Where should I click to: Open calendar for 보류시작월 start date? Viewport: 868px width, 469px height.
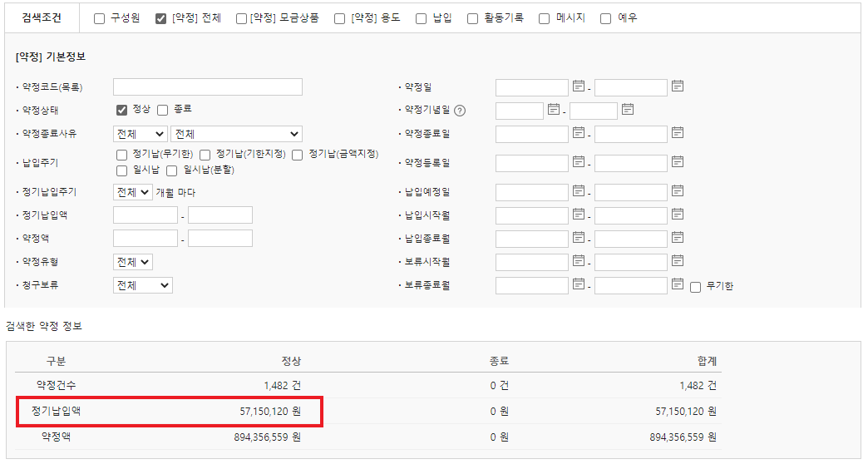click(x=579, y=260)
